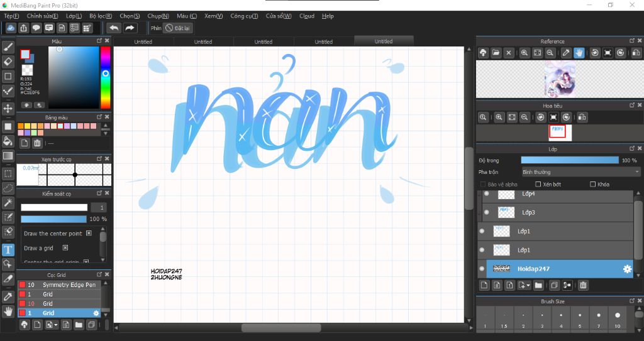
Task: Delete palette color with trash icon
Action: pyautogui.click(x=37, y=143)
